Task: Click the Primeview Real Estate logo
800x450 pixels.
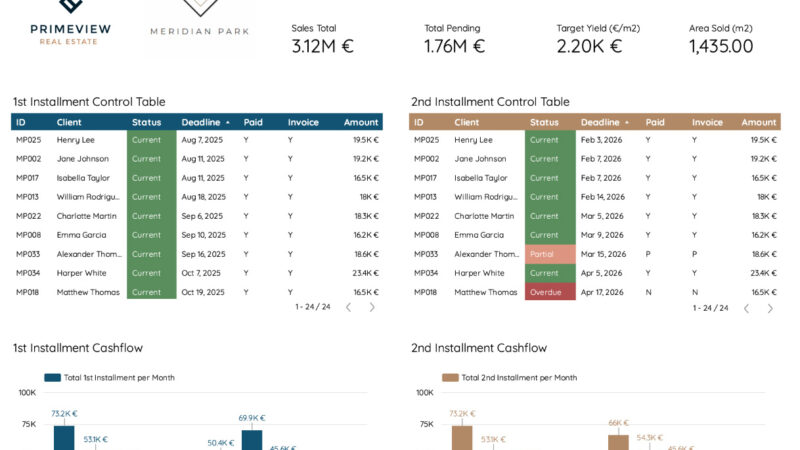Action: tap(70, 23)
